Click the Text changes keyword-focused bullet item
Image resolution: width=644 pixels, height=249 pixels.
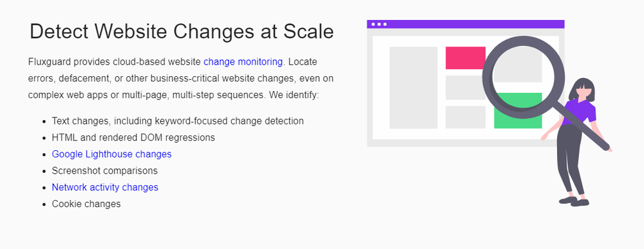click(x=178, y=121)
